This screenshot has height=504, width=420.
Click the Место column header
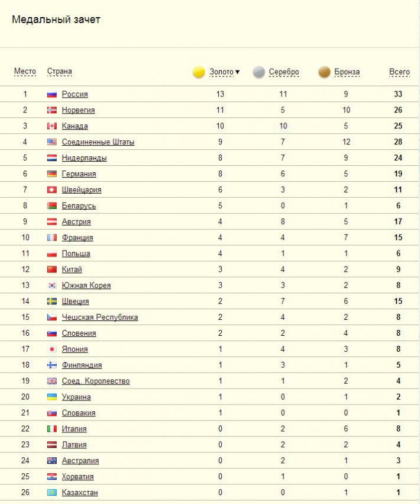click(x=25, y=72)
